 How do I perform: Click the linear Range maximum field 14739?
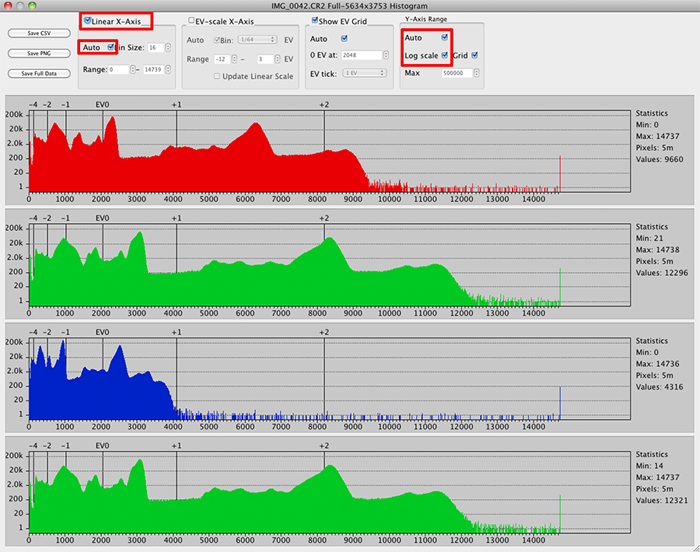click(153, 70)
